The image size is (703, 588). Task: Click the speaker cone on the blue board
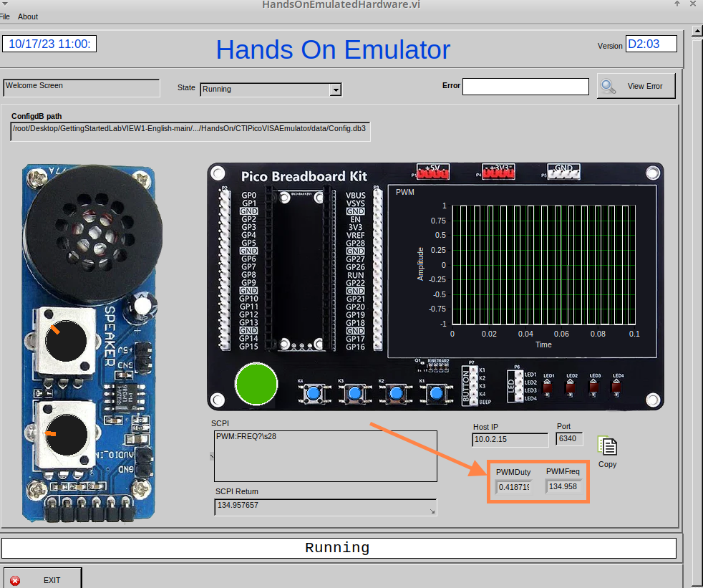coord(93,233)
